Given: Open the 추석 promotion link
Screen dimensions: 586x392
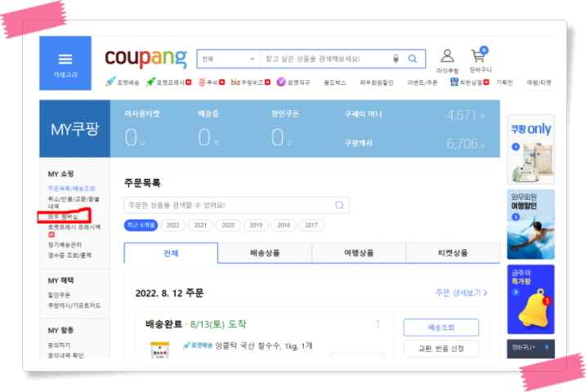Looking at the screenshot, I should [211, 82].
